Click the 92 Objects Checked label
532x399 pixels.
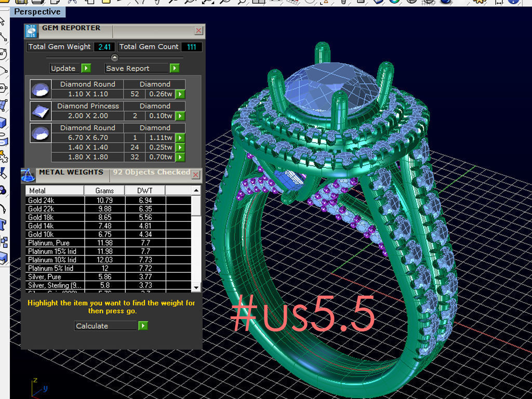[151, 172]
